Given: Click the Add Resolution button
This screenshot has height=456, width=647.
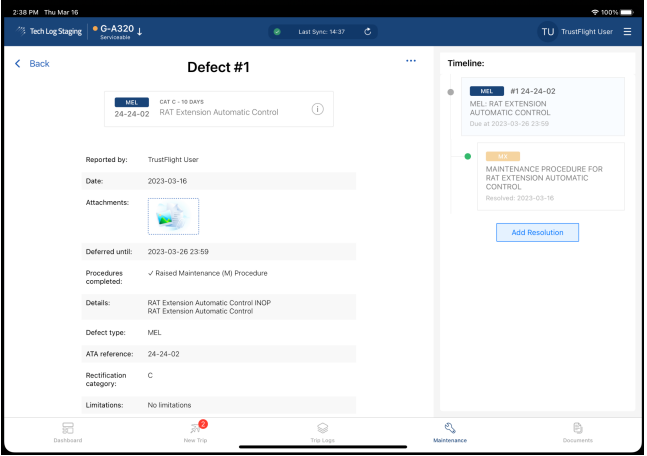Looking at the screenshot, I should (x=537, y=232).
